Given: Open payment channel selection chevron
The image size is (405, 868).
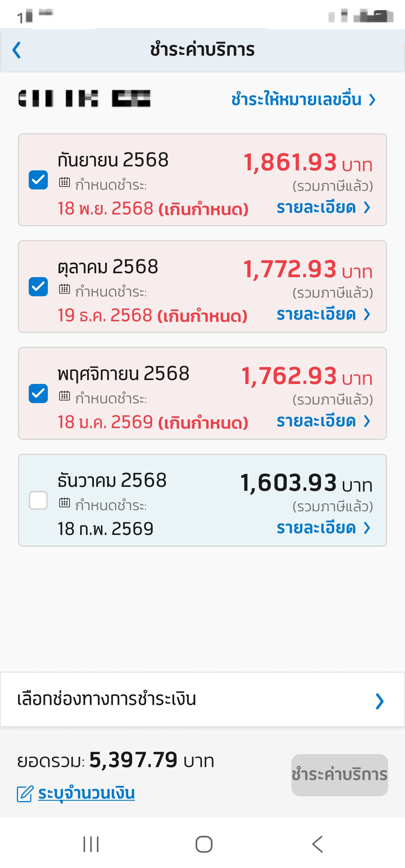Looking at the screenshot, I should 379,701.
